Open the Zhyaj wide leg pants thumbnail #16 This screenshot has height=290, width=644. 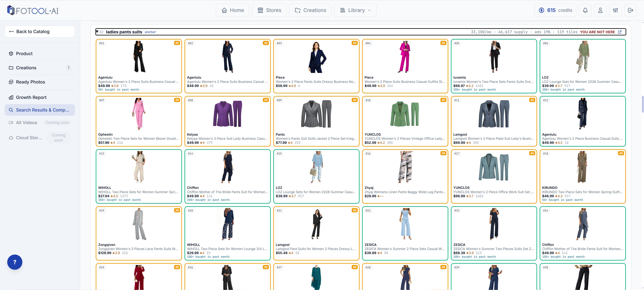(x=405, y=167)
